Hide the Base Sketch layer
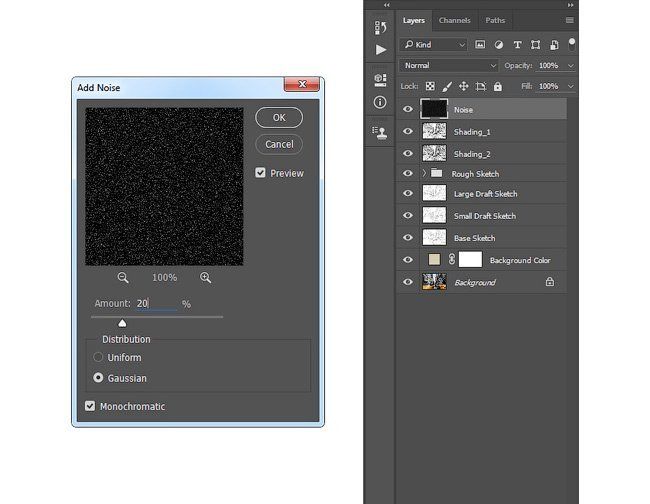The width and height of the screenshot is (650, 504). pyautogui.click(x=408, y=237)
